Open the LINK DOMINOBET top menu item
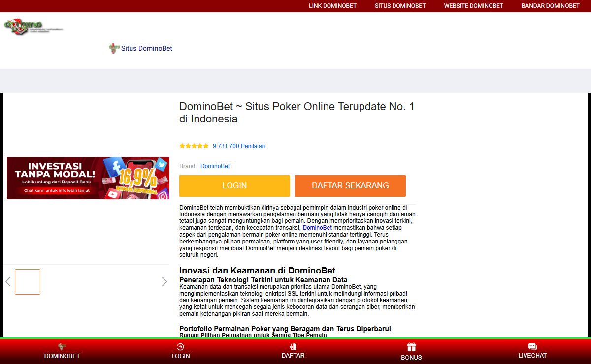 point(332,6)
